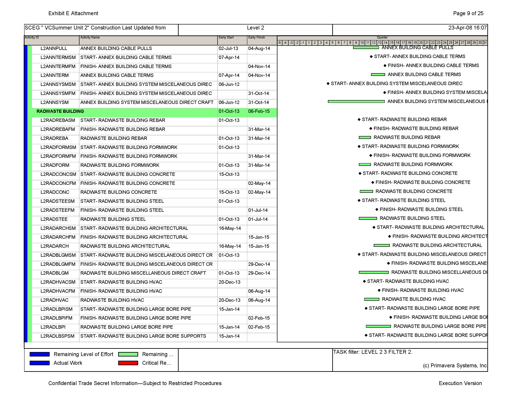This screenshot has height=411, width=532.
Task: Select activity ID L2RADBLGM
Action: 54,273
